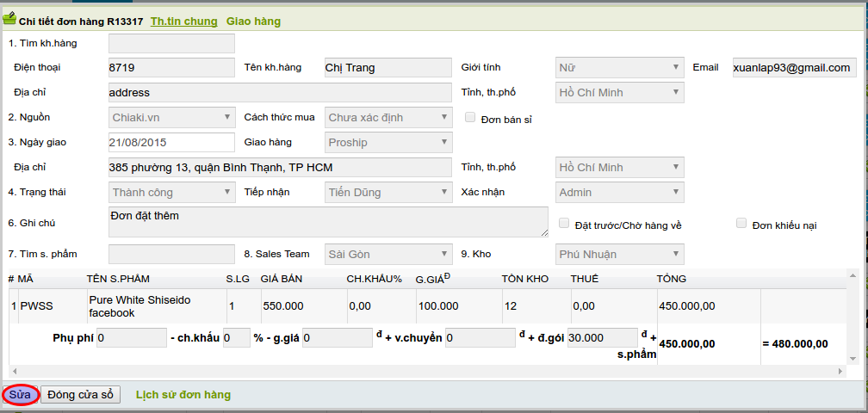Viewport: 868px width, 413px height.
Task: Expand the Kho dropdown showing Phú Nhuận
Action: point(619,254)
